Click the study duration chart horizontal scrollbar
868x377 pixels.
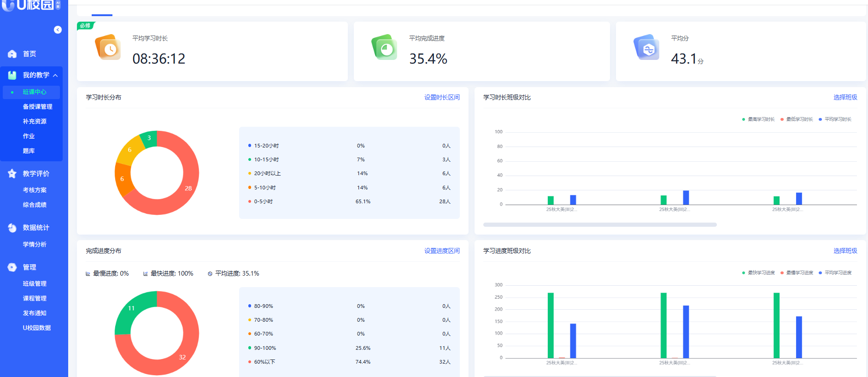click(x=600, y=225)
